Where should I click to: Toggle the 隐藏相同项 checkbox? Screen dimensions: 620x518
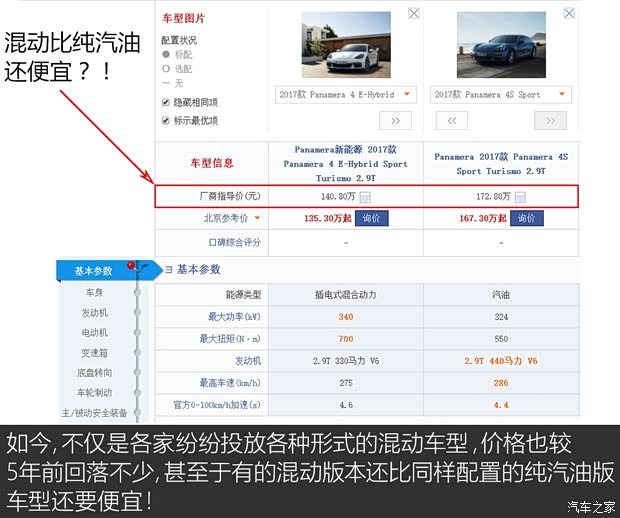[x=166, y=102]
